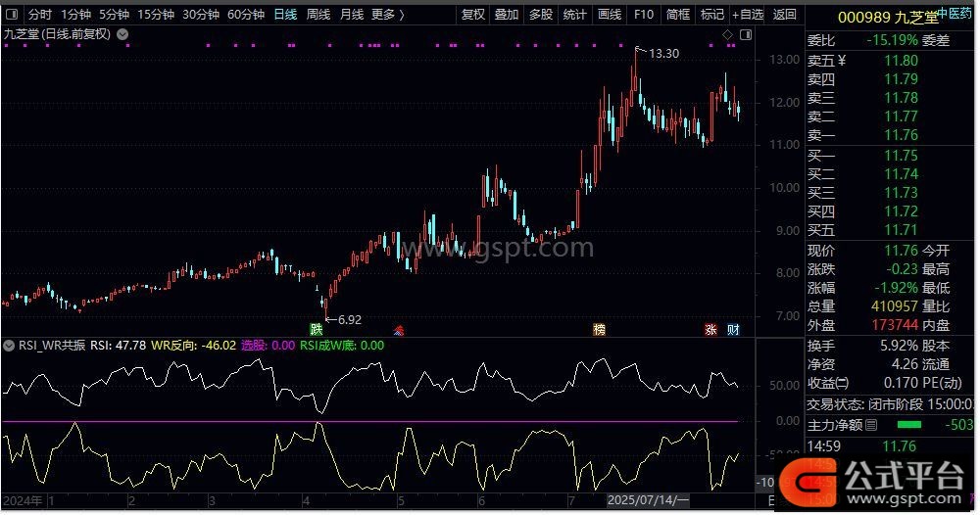Click the RSI: 47.78 value

tap(119, 346)
